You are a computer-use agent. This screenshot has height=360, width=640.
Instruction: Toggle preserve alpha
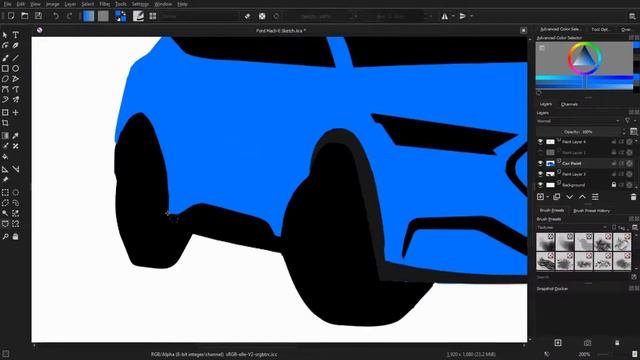tap(262, 16)
